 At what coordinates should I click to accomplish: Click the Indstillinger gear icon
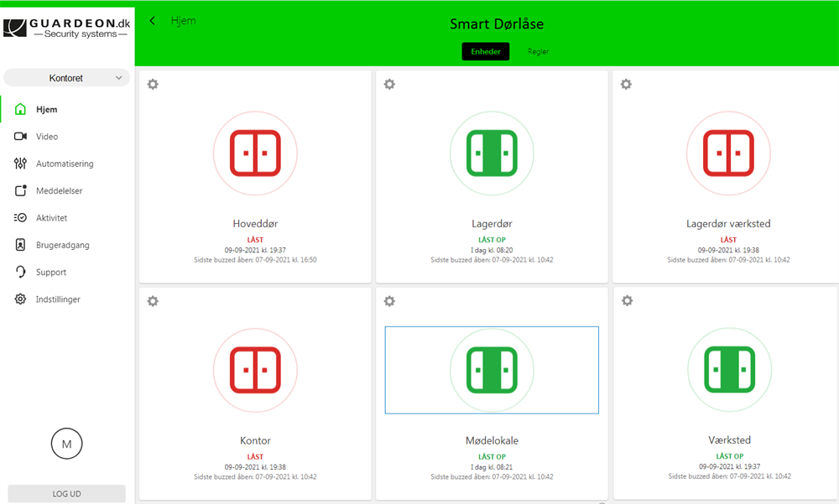click(x=20, y=299)
